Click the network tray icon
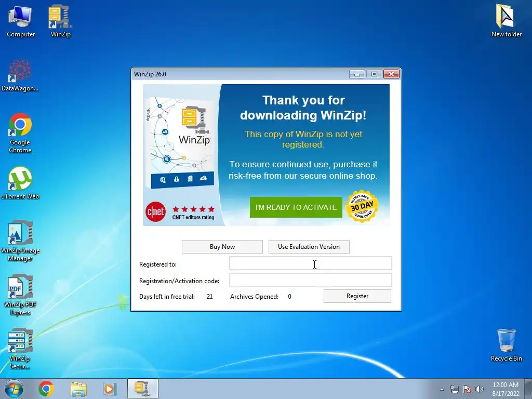Viewport: 532px width, 399px height. (x=454, y=389)
